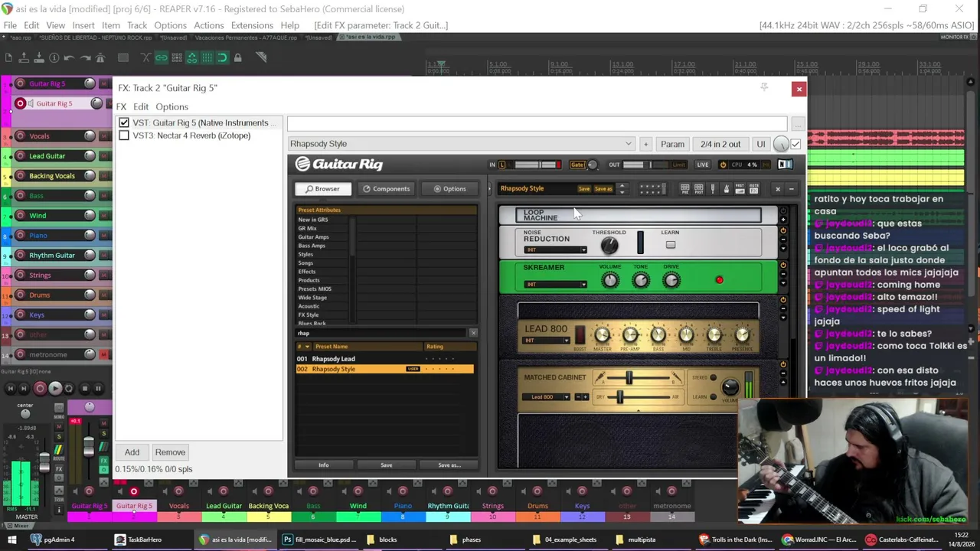The width and height of the screenshot is (980, 551).
Task: Toggle the Skreamer power switch
Action: click(x=782, y=266)
